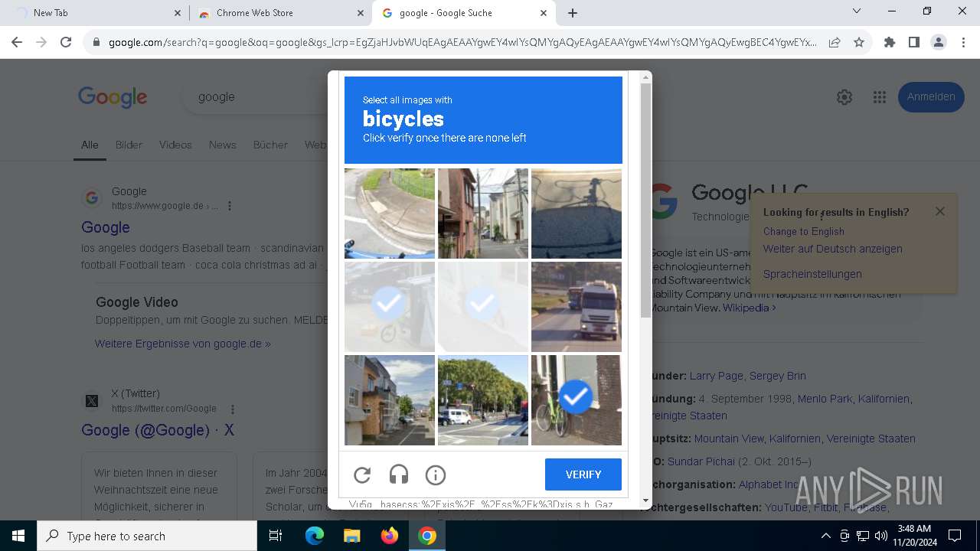Image resolution: width=980 pixels, height=551 pixels.
Task: Open the Chrome three-dot menu
Action: 962,43
